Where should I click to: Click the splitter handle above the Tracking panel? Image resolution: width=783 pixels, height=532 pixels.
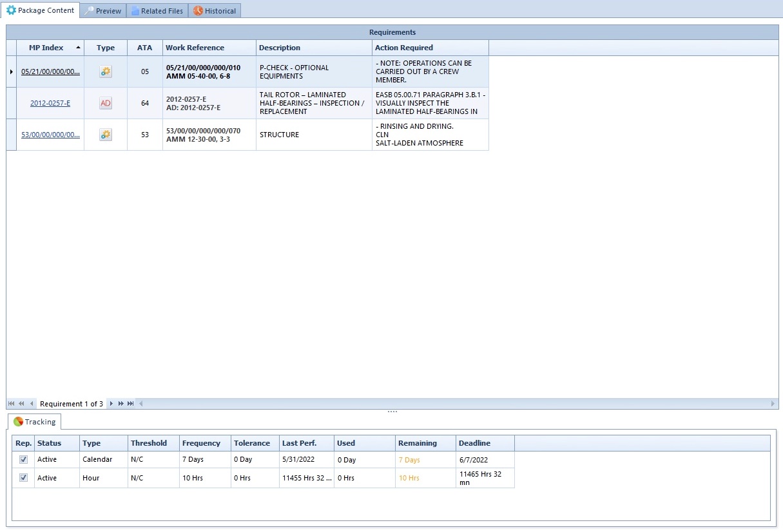point(392,412)
